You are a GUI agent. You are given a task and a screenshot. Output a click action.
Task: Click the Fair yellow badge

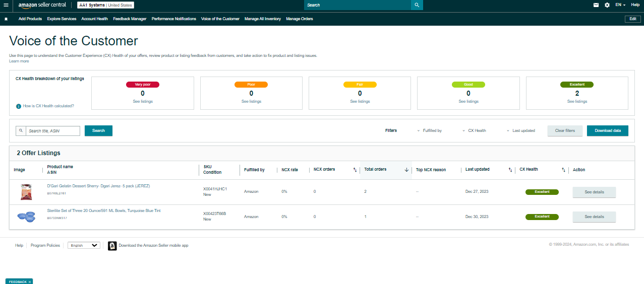coord(360,85)
